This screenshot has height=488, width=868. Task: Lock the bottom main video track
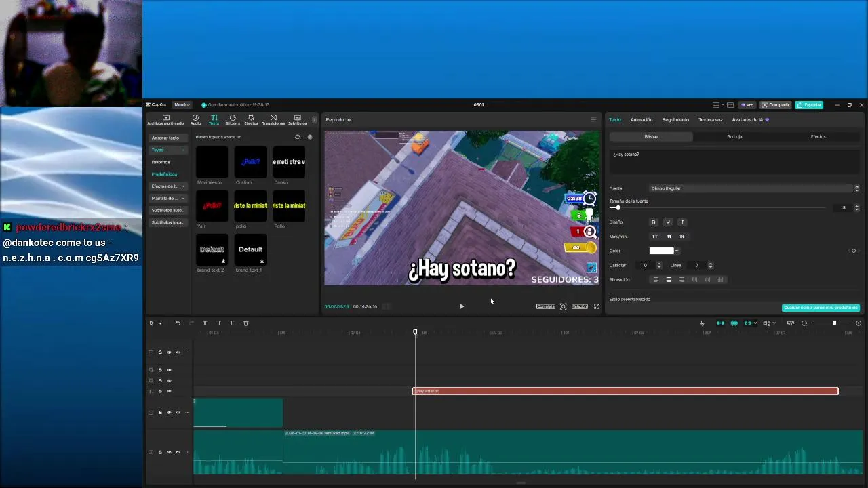(x=160, y=452)
